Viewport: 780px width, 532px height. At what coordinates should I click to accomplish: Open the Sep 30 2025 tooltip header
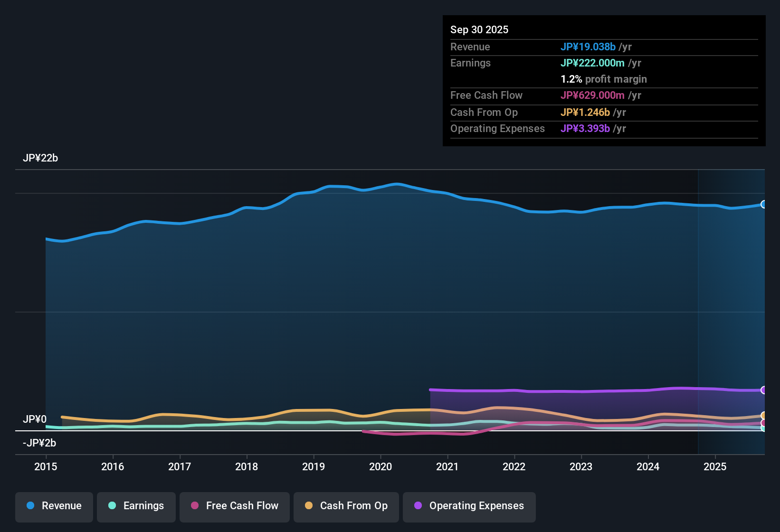479,29
